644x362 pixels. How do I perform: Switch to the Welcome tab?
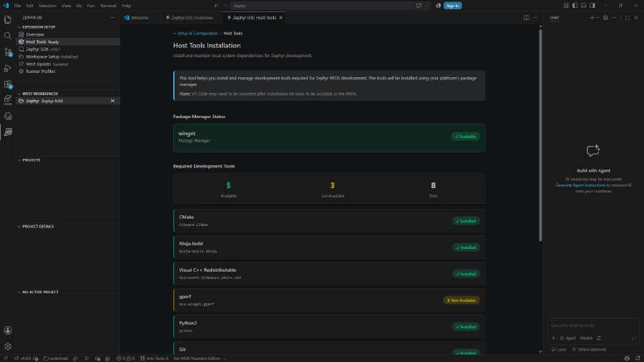point(140,18)
